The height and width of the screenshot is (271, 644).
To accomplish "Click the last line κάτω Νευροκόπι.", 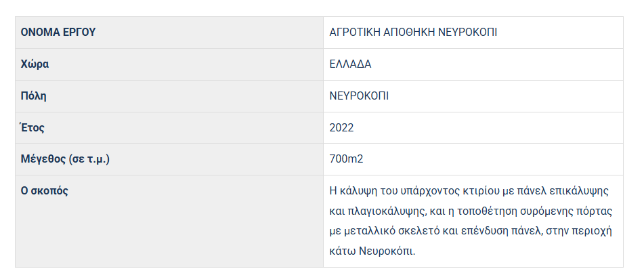I will [371, 251].
